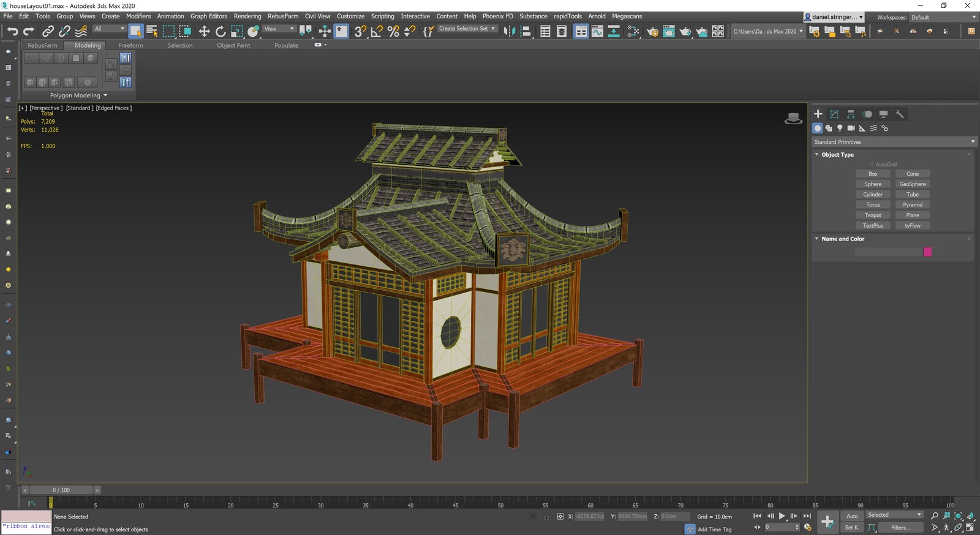This screenshot has height=535, width=980.
Task: Open the Curve Editor
Action: click(x=597, y=31)
